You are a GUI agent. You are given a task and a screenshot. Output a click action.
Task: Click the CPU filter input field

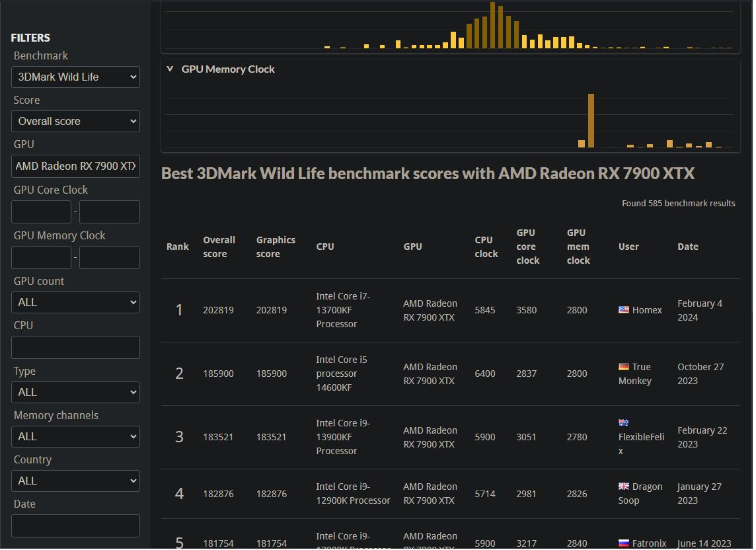[76, 348]
